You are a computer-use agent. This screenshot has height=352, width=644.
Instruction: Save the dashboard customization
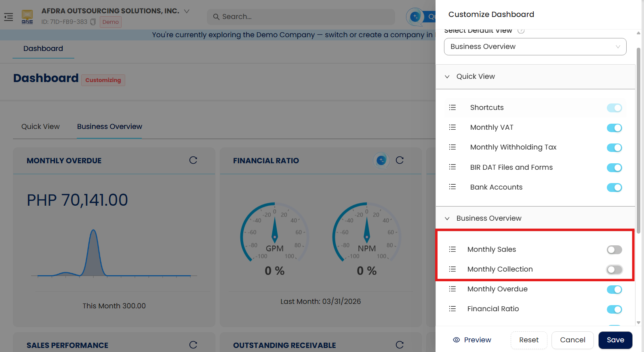click(x=615, y=340)
